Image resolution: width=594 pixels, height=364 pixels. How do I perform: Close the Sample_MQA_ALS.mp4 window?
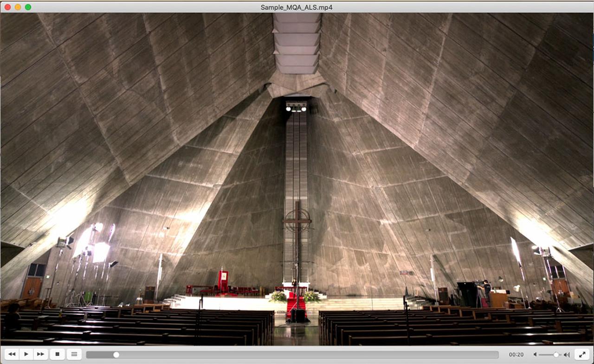(8, 7)
